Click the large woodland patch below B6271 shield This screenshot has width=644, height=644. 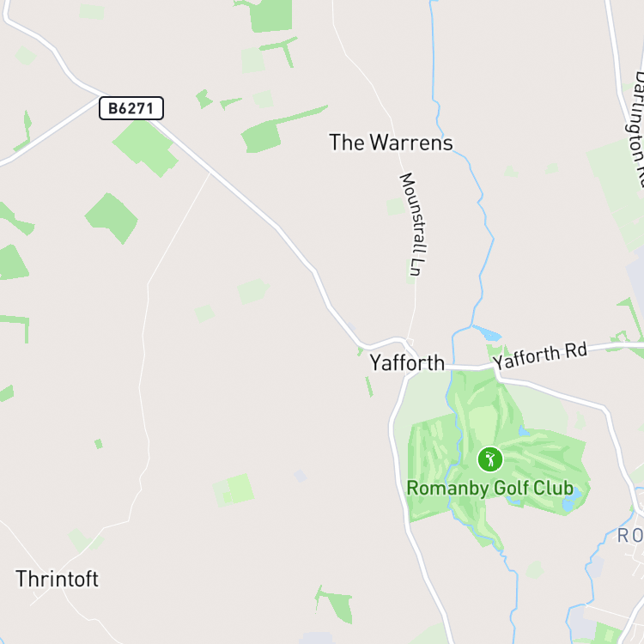coord(145,149)
